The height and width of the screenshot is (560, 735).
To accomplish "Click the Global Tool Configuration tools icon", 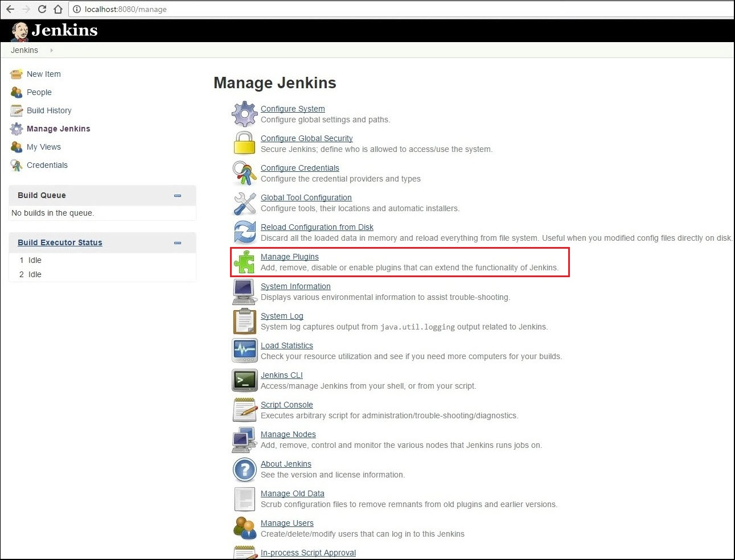I will (245, 203).
